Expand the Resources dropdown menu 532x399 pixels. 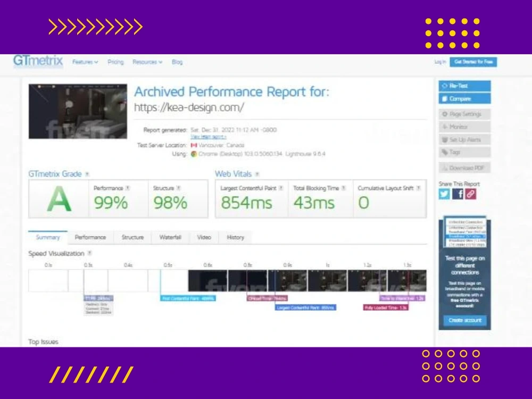[x=147, y=62]
